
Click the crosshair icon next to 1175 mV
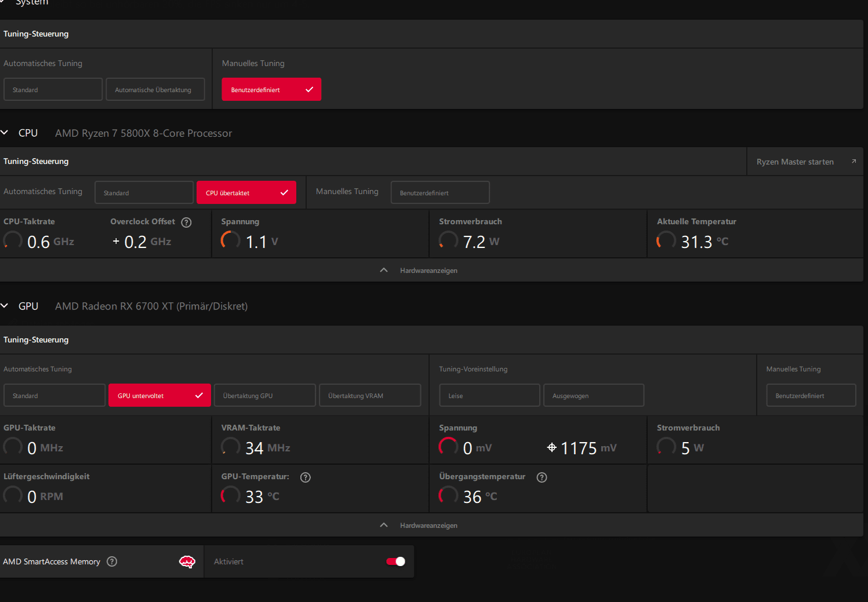552,447
